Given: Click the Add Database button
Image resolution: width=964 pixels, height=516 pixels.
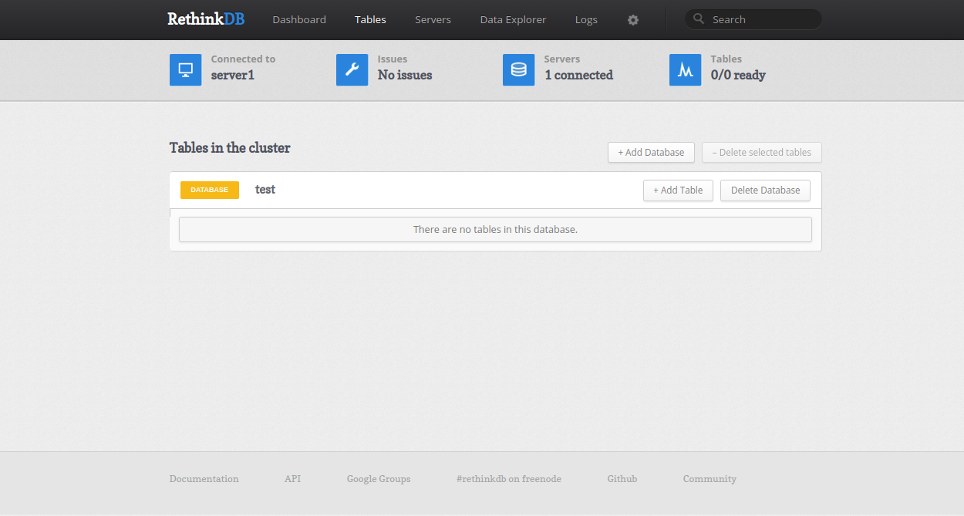Looking at the screenshot, I should tap(651, 153).
